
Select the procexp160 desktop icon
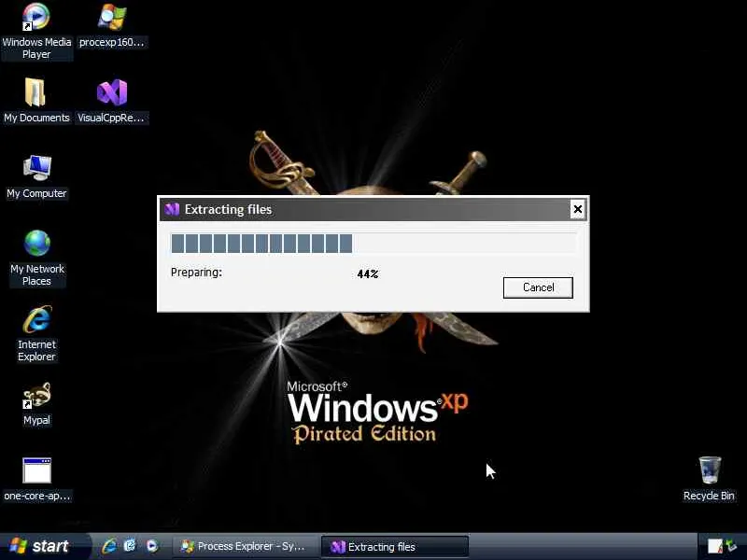(x=111, y=25)
